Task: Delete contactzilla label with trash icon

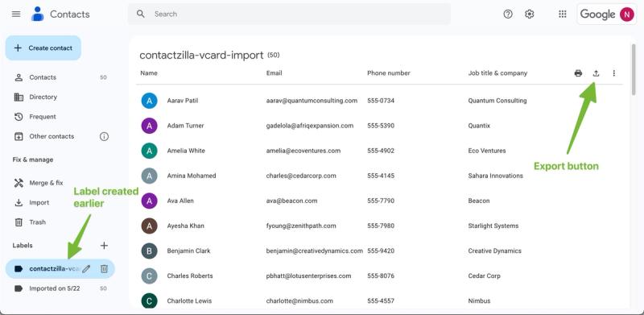Action: [105, 269]
